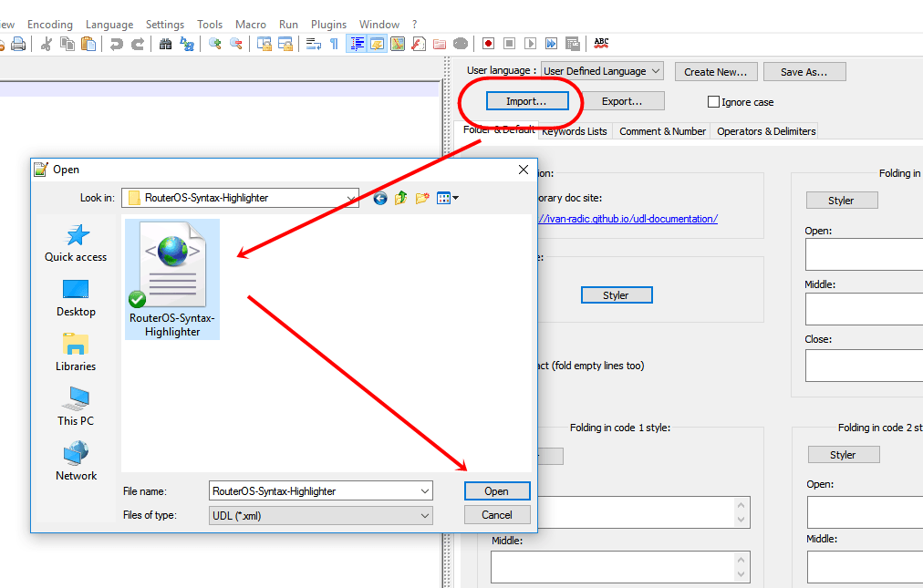Click the Create New... button
The image size is (923, 588).
715,72
